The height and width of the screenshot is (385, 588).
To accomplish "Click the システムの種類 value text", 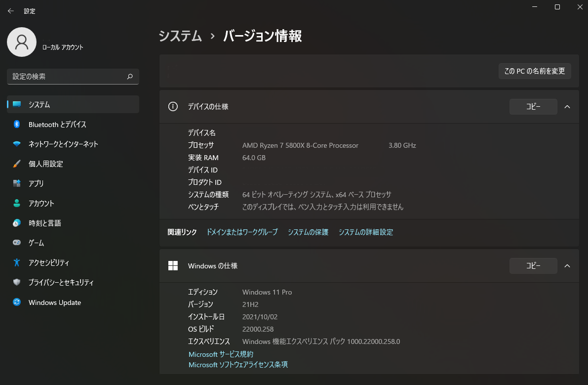I will (x=317, y=195).
